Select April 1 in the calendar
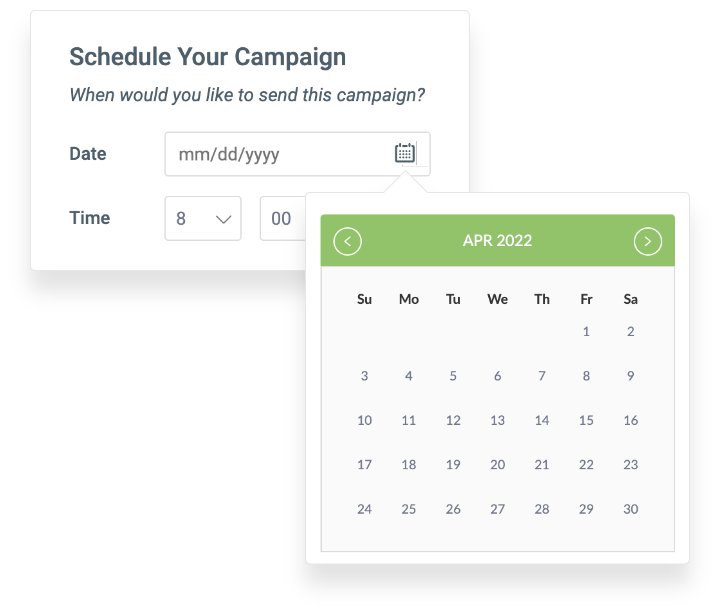720x615 pixels. click(x=586, y=331)
